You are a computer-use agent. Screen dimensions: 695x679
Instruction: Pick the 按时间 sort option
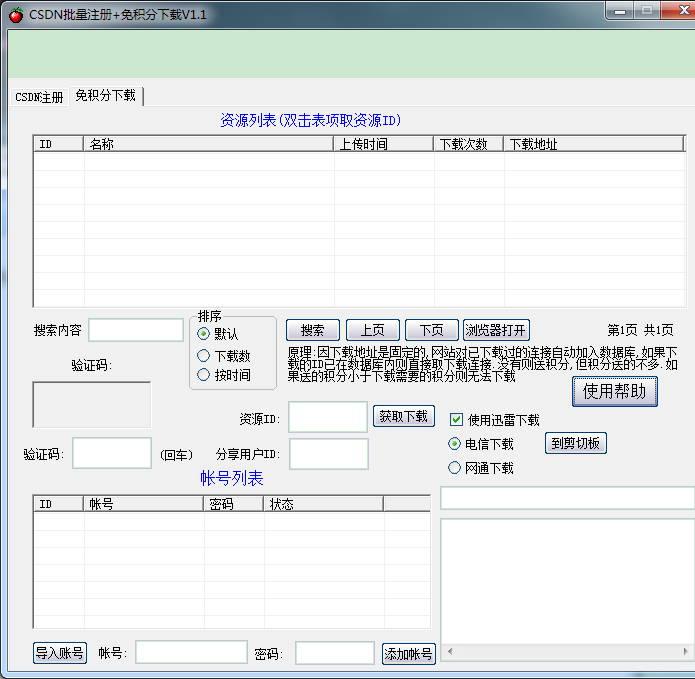pyautogui.click(x=204, y=375)
